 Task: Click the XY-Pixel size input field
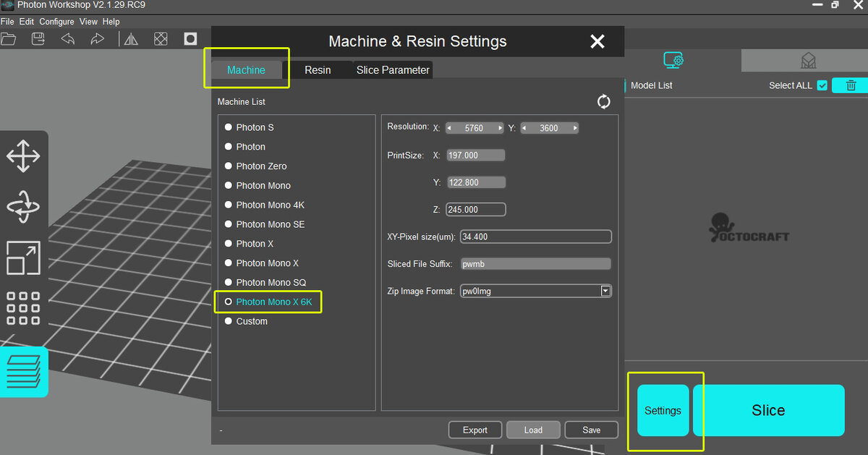coord(536,237)
